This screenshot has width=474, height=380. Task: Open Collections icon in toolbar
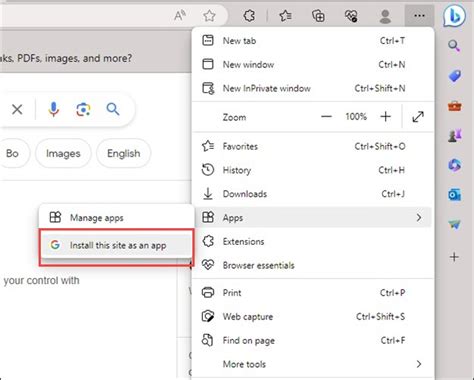pos(318,15)
